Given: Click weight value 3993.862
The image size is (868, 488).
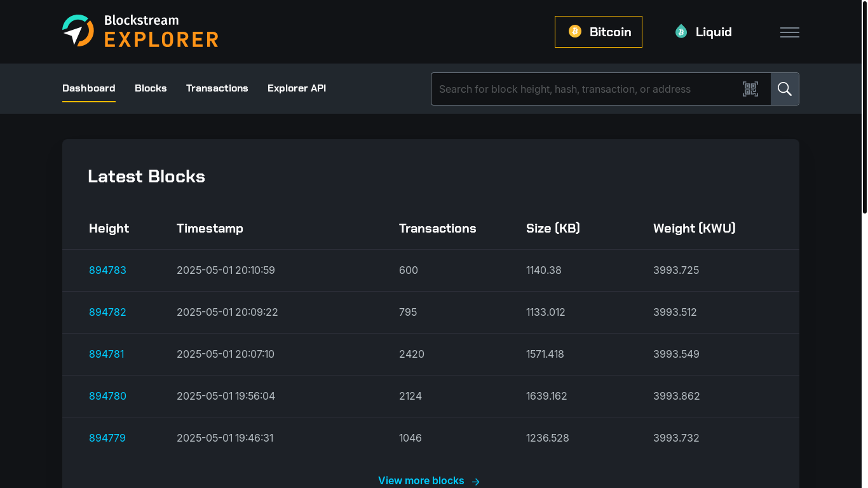Looking at the screenshot, I should click(677, 396).
